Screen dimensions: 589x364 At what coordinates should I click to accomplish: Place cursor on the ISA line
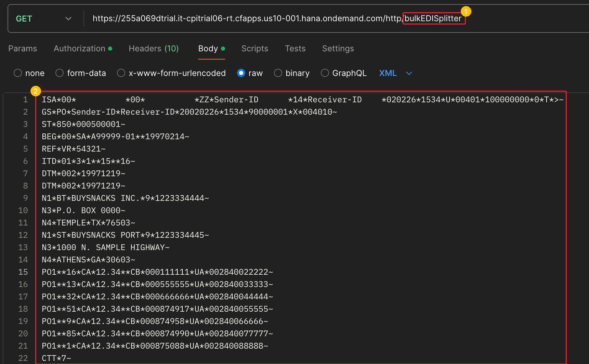[x=302, y=100]
